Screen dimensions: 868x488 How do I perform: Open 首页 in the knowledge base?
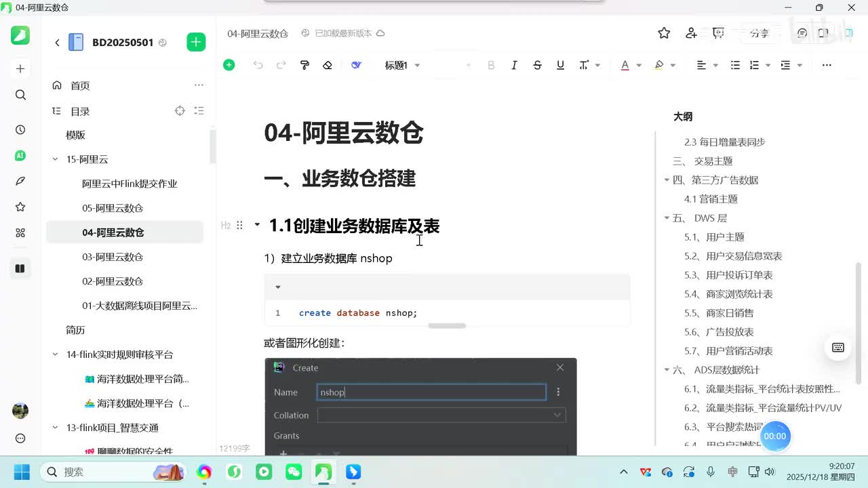(80, 85)
